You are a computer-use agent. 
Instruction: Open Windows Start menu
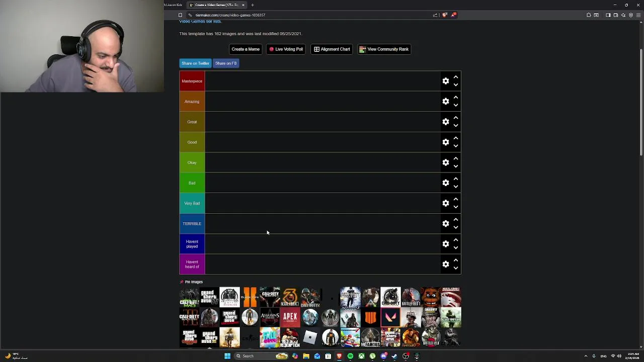coord(227,356)
